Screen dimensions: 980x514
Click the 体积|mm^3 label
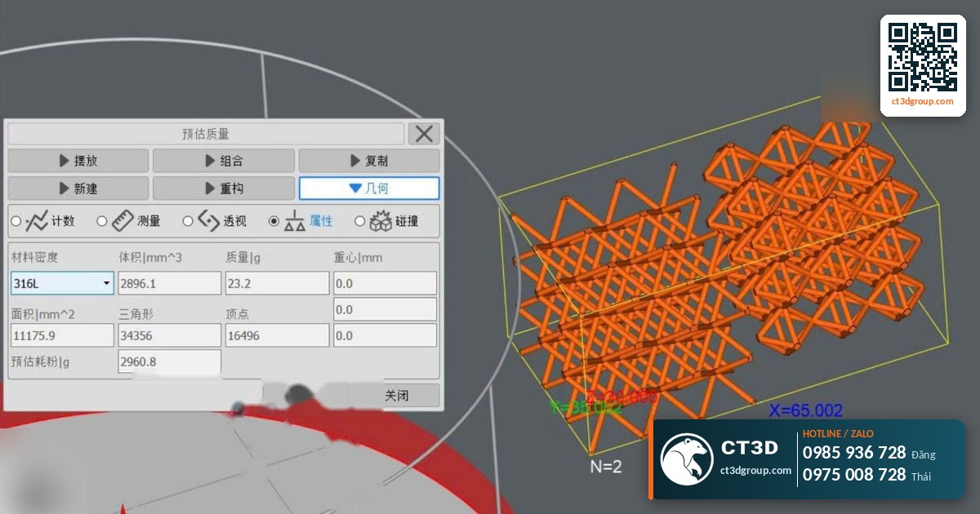(150, 258)
